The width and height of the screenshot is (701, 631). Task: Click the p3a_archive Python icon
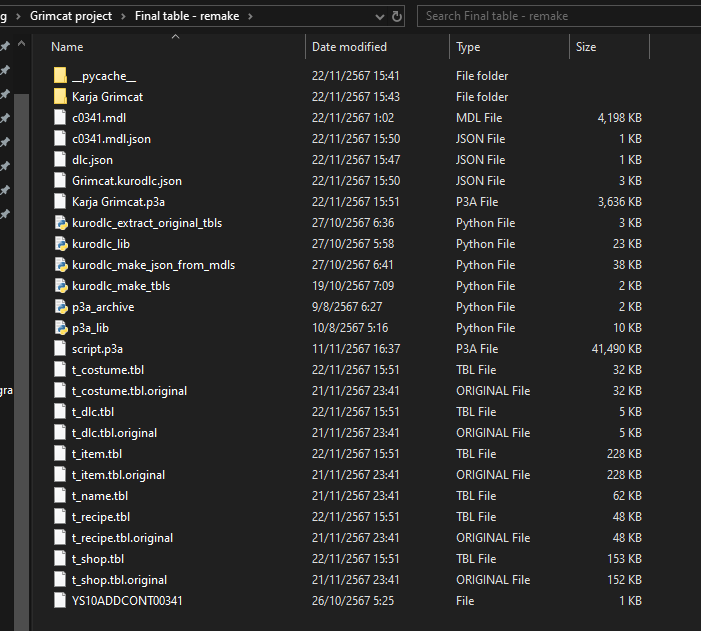click(60, 307)
